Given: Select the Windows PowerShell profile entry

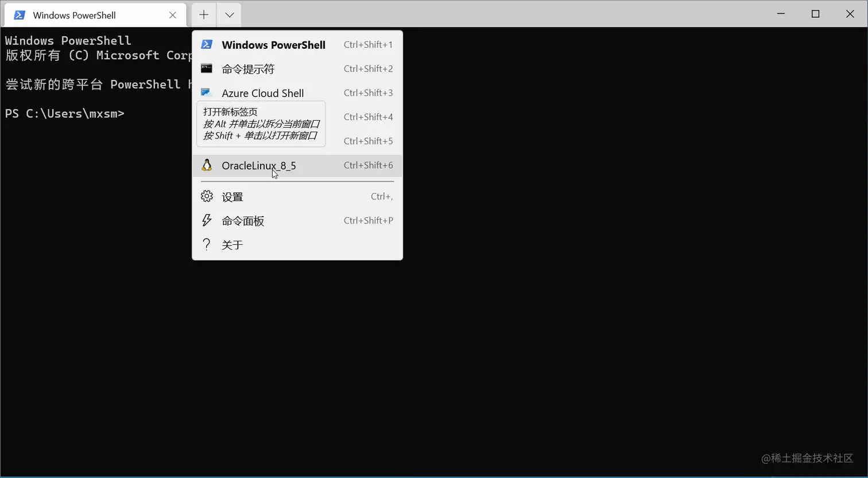Looking at the screenshot, I should point(274,45).
